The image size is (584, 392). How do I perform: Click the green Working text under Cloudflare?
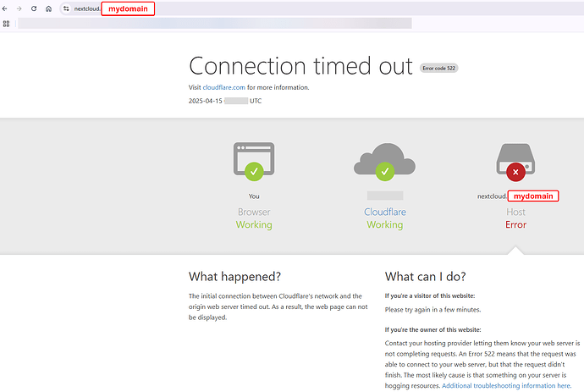(x=384, y=225)
